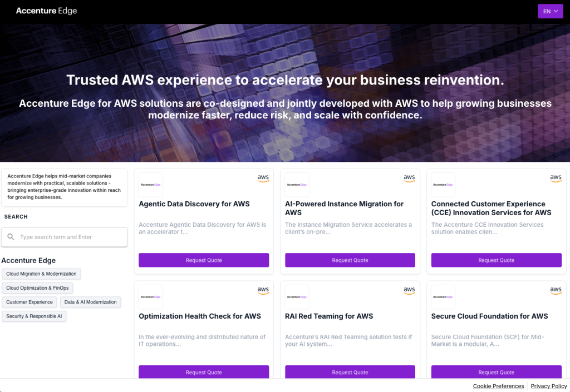
Task: Click the search magnifier icon
Action: [x=11, y=237]
